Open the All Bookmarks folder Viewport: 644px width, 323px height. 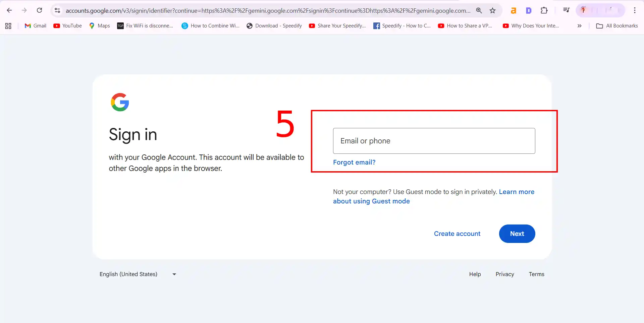(617, 26)
